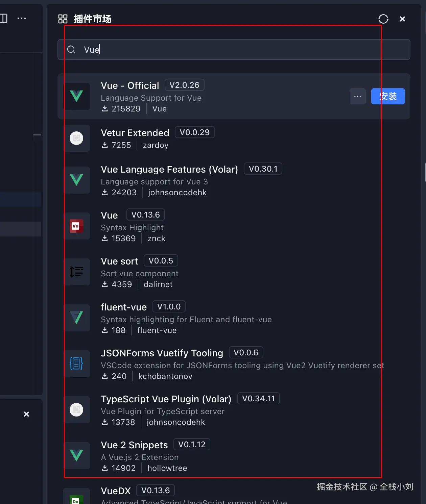Click author name kchobantonov
The image size is (426, 504).
coord(165,376)
